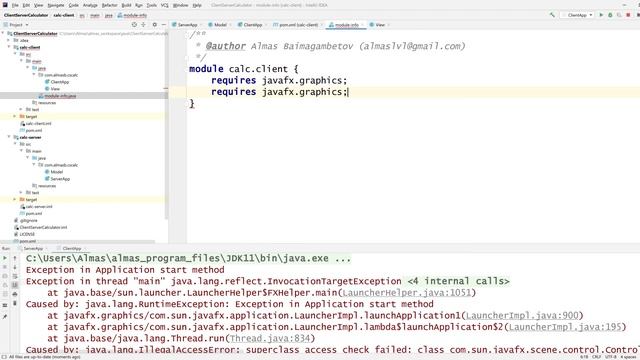Open the Build menu
The image size is (640, 360).
click(x=127, y=5)
